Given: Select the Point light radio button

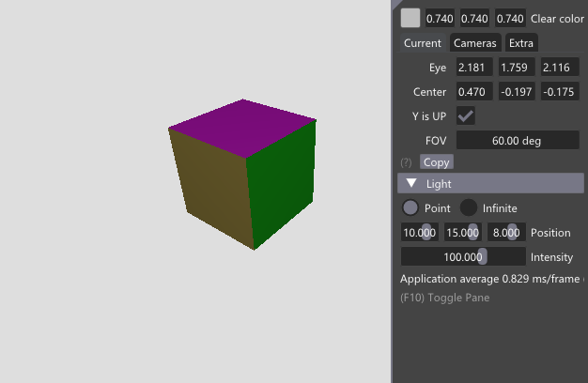Looking at the screenshot, I should 410,207.
